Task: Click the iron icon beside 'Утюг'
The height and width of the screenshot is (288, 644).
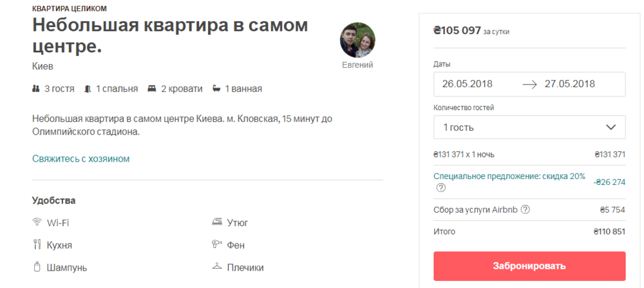Action: (x=217, y=222)
